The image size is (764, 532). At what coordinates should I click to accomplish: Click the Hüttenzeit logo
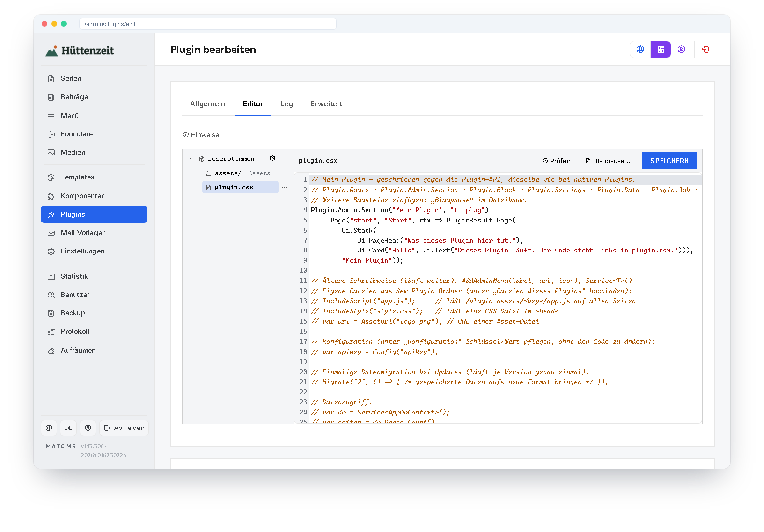pyautogui.click(x=79, y=51)
